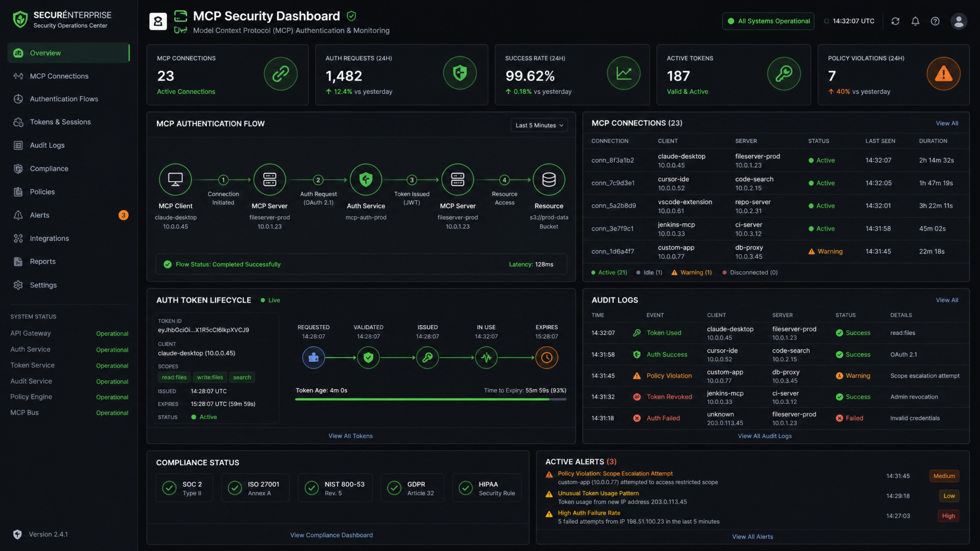This screenshot has height=551, width=980.
Task: Click the Warning (1) status filter
Action: click(x=691, y=273)
